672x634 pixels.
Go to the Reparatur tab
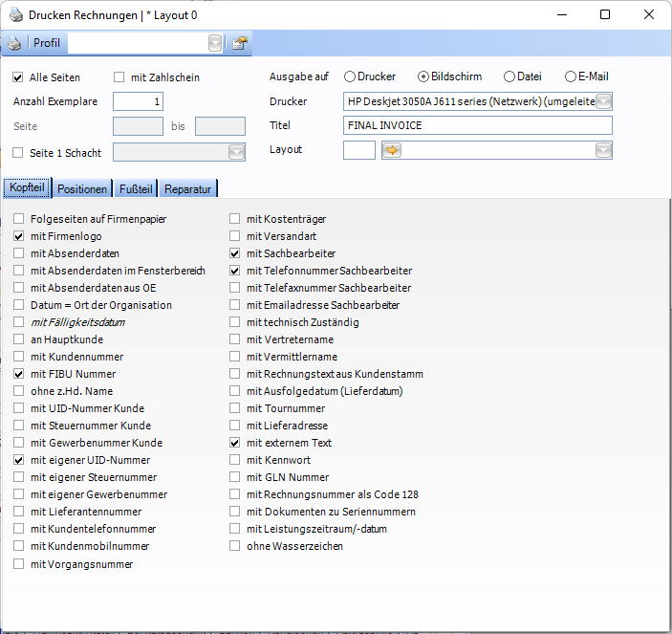pyautogui.click(x=187, y=188)
